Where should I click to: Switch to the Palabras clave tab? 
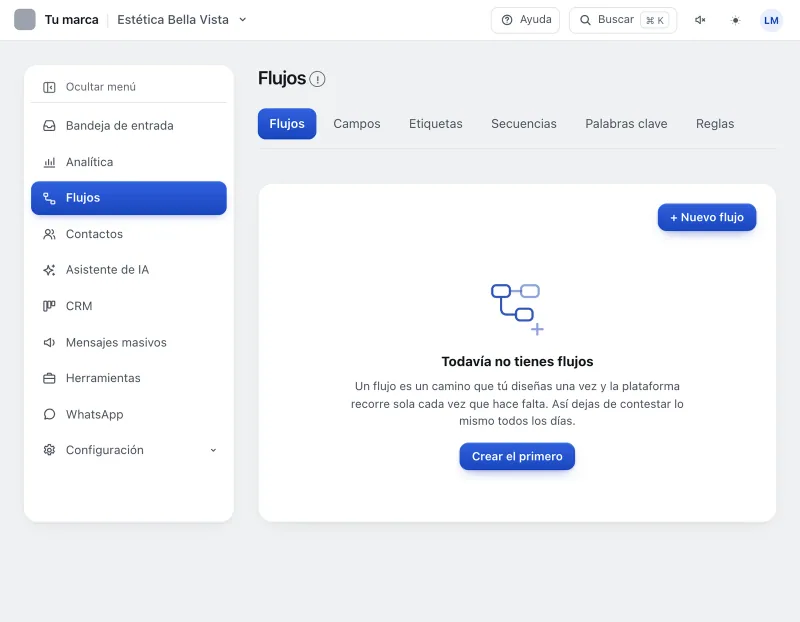[626, 124]
